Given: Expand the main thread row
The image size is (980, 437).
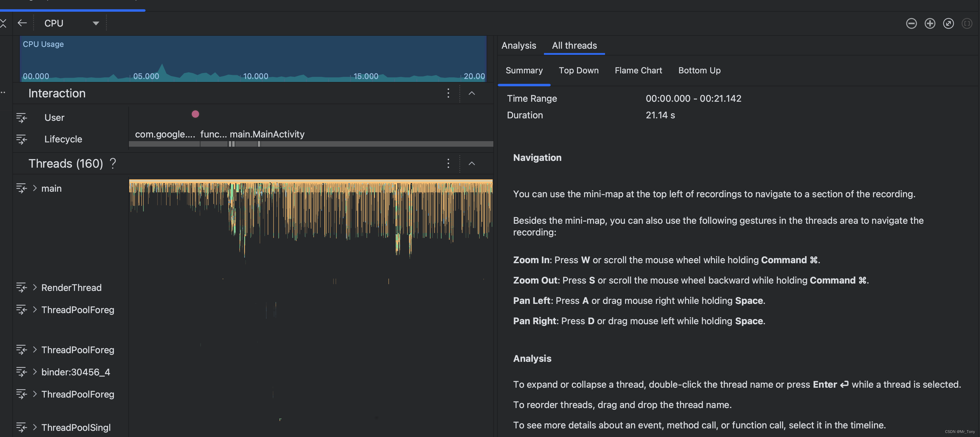Looking at the screenshot, I should [x=35, y=188].
